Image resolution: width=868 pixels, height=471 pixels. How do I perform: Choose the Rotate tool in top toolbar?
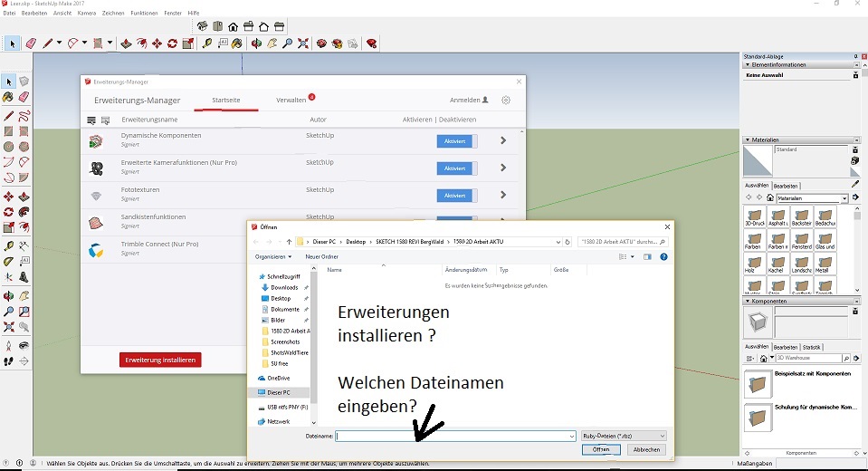172,43
